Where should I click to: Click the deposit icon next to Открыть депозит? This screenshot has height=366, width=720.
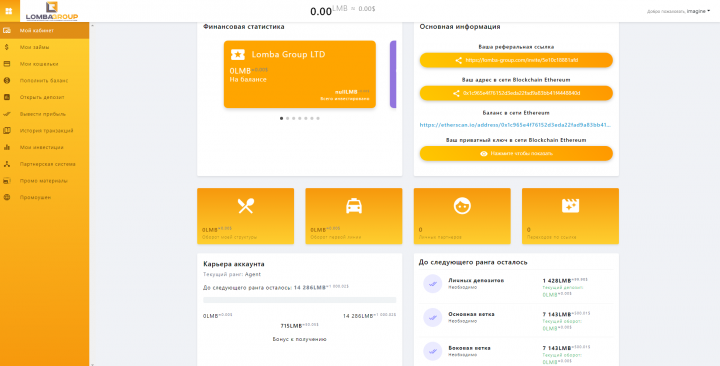[7, 97]
